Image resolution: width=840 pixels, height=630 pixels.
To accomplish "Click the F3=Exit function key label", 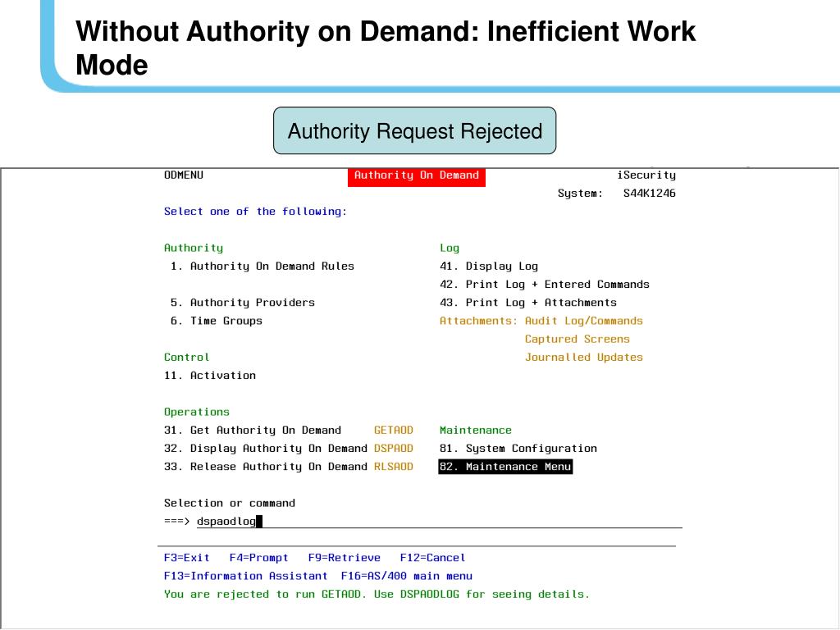I will point(186,558).
